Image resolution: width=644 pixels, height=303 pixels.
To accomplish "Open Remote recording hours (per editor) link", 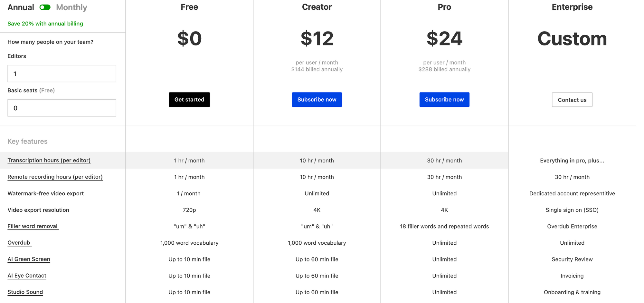I will pos(55,177).
